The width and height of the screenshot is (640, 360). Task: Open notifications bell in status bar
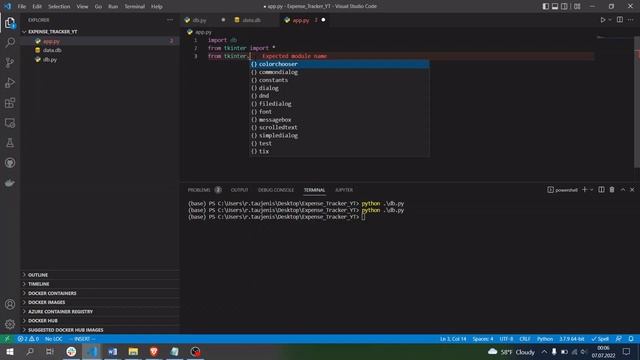pos(631,339)
